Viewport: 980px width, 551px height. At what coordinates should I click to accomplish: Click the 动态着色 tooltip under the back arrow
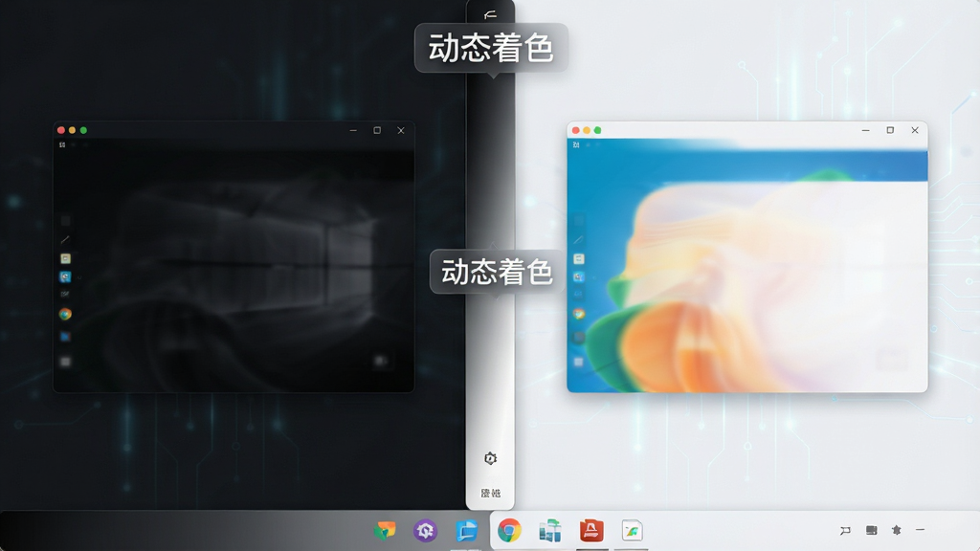point(491,48)
